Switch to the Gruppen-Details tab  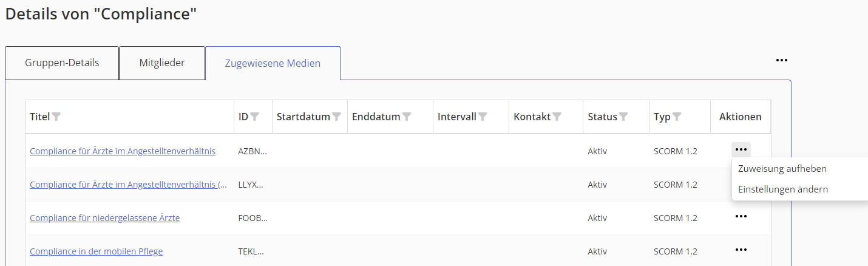[62, 63]
